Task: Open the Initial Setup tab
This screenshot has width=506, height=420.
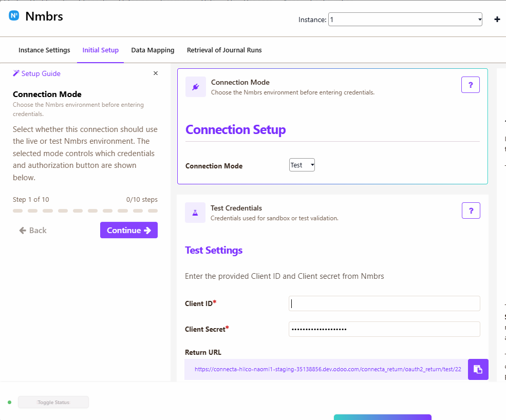Action: tap(100, 50)
